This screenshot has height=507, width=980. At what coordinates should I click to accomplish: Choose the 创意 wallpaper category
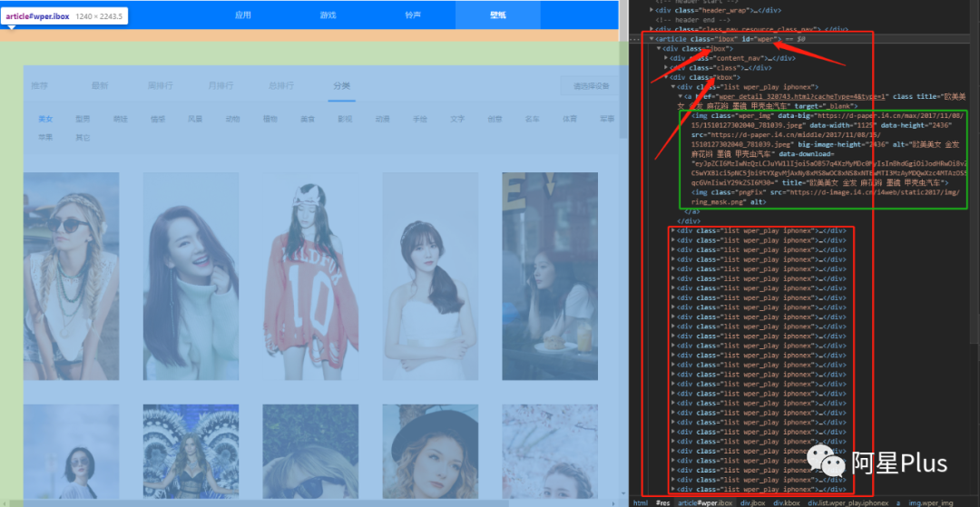(x=495, y=119)
